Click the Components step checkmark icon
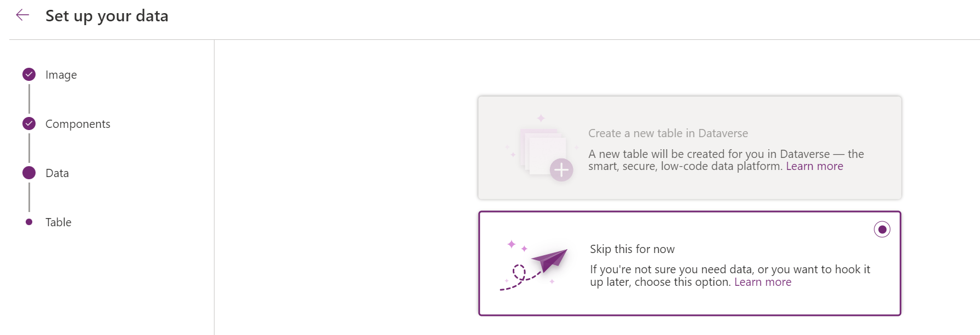This screenshot has height=335, width=980. 28,124
